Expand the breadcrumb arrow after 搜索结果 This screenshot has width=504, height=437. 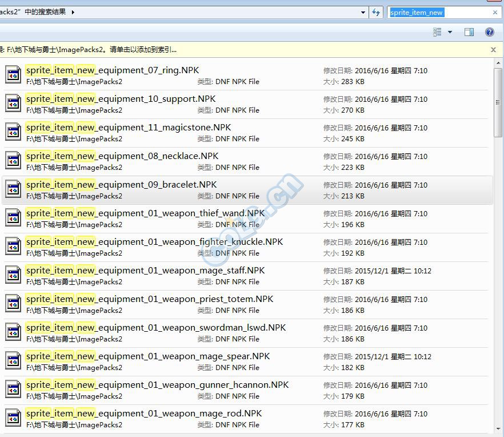click(x=73, y=12)
